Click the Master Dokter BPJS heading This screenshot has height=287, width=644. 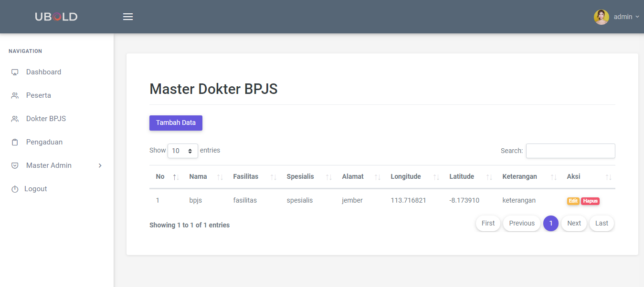click(213, 89)
